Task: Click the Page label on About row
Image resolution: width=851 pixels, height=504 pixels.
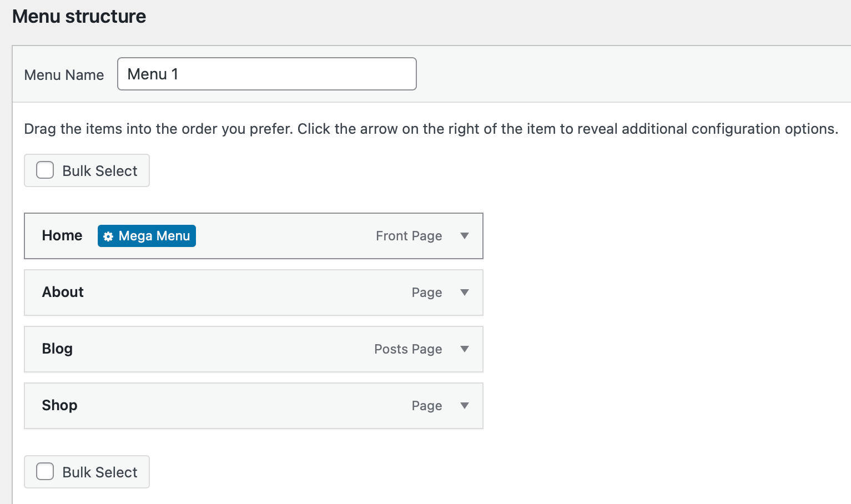Action: [x=426, y=293]
